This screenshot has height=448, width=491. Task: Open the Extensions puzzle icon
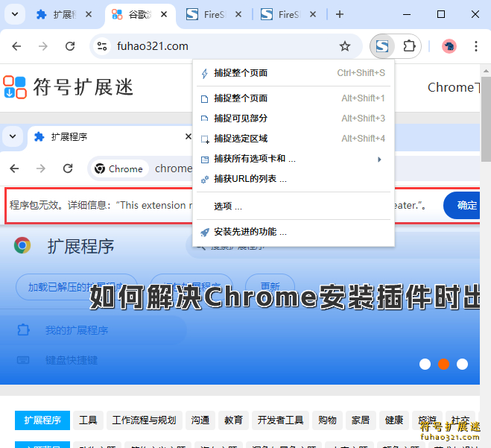click(x=409, y=46)
